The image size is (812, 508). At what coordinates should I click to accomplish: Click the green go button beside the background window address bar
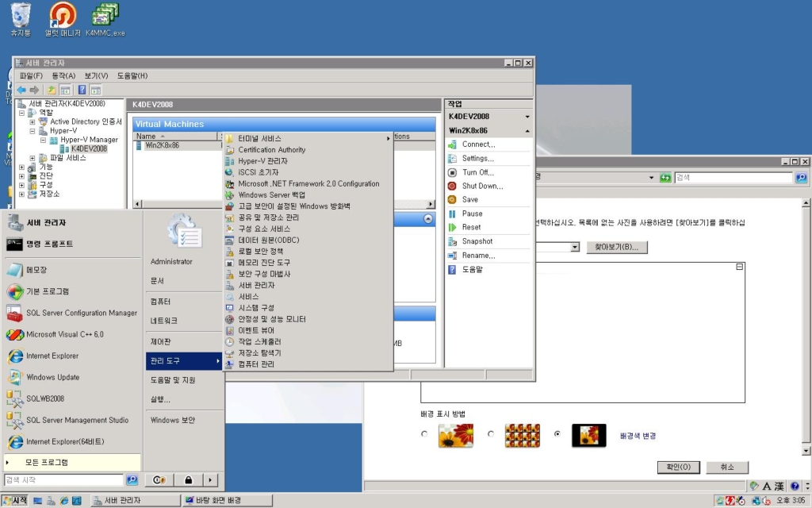click(x=665, y=178)
